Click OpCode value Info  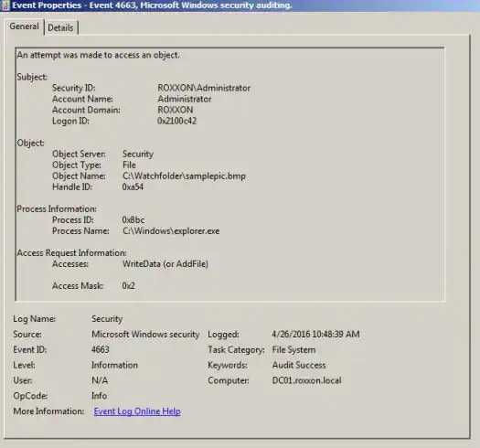click(x=99, y=396)
